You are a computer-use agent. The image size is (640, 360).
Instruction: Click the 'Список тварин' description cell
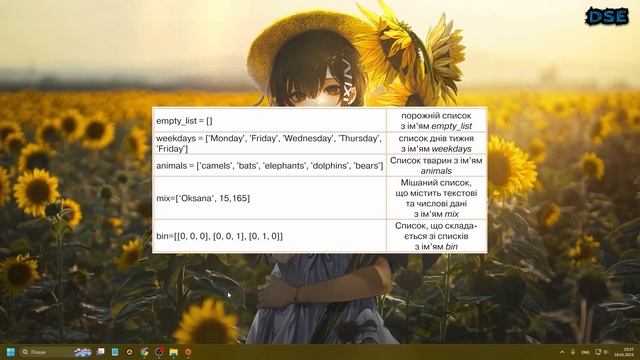(x=436, y=166)
